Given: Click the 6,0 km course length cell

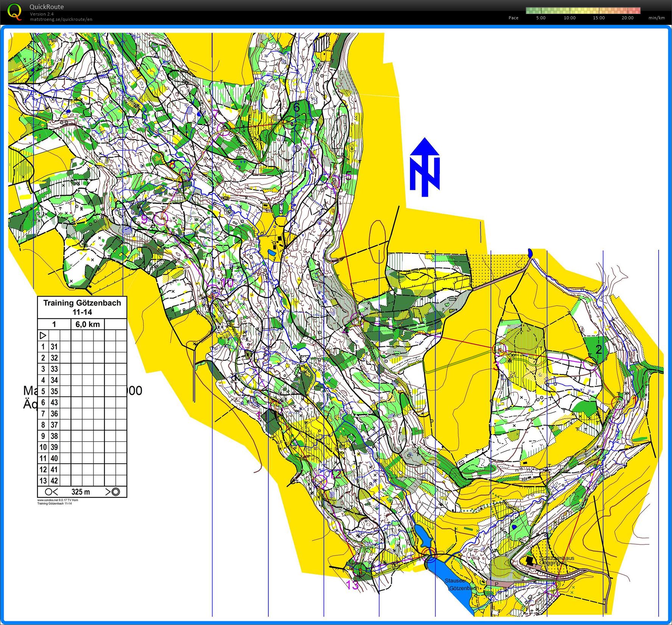Looking at the screenshot, I should (87, 324).
